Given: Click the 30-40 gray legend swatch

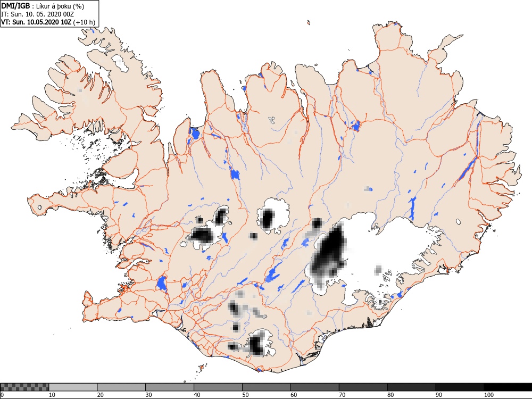Looking at the screenshot, I should [x=170, y=387].
